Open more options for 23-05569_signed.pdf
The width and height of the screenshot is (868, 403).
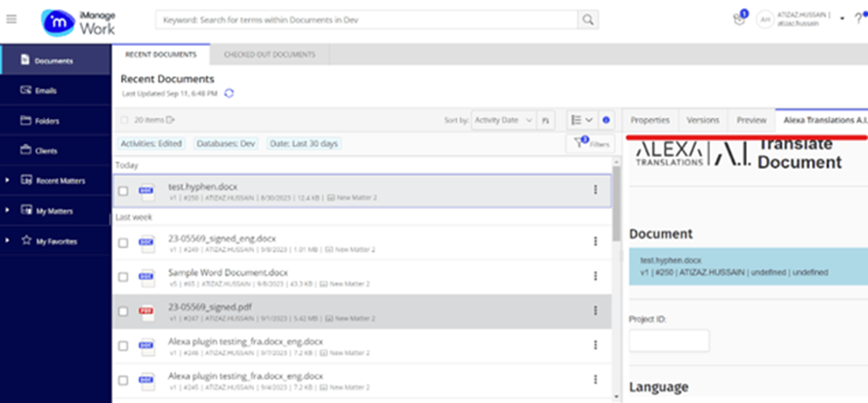(x=596, y=310)
